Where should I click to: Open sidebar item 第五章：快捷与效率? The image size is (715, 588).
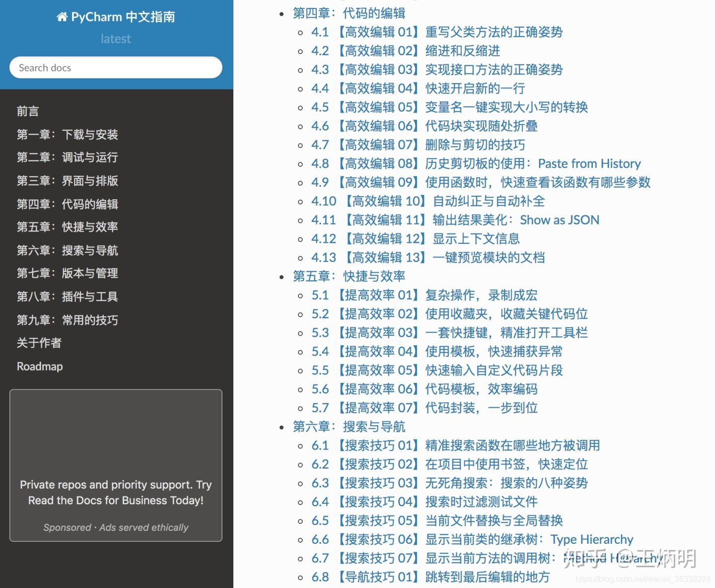(68, 227)
